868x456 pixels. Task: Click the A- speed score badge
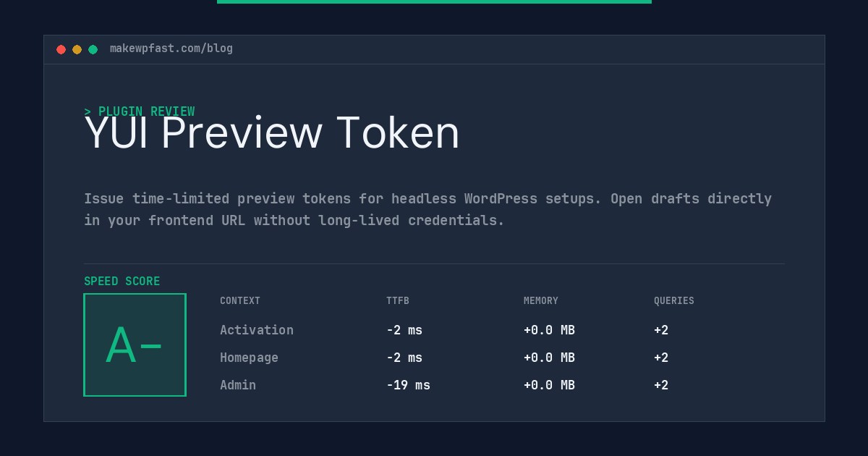135,345
